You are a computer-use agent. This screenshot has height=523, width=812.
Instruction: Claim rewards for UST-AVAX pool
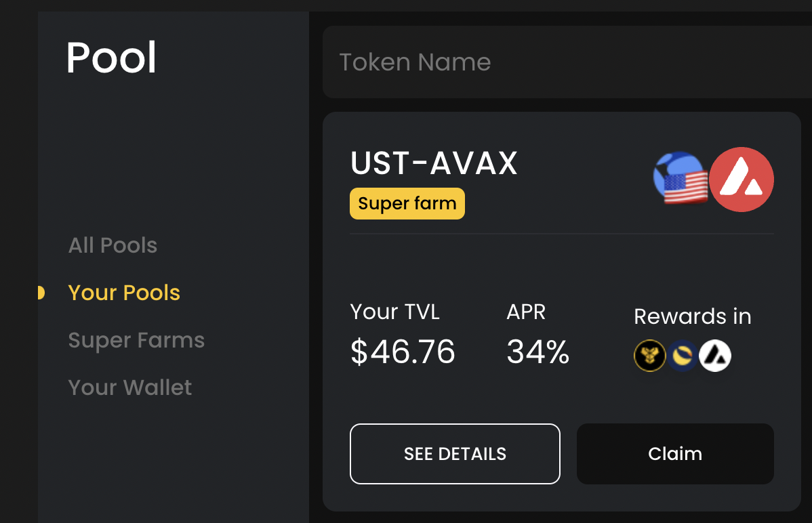[675, 454]
